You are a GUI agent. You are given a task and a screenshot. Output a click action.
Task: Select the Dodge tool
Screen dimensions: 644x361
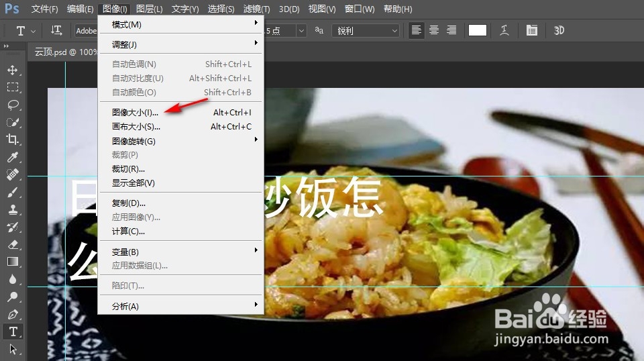(12, 297)
